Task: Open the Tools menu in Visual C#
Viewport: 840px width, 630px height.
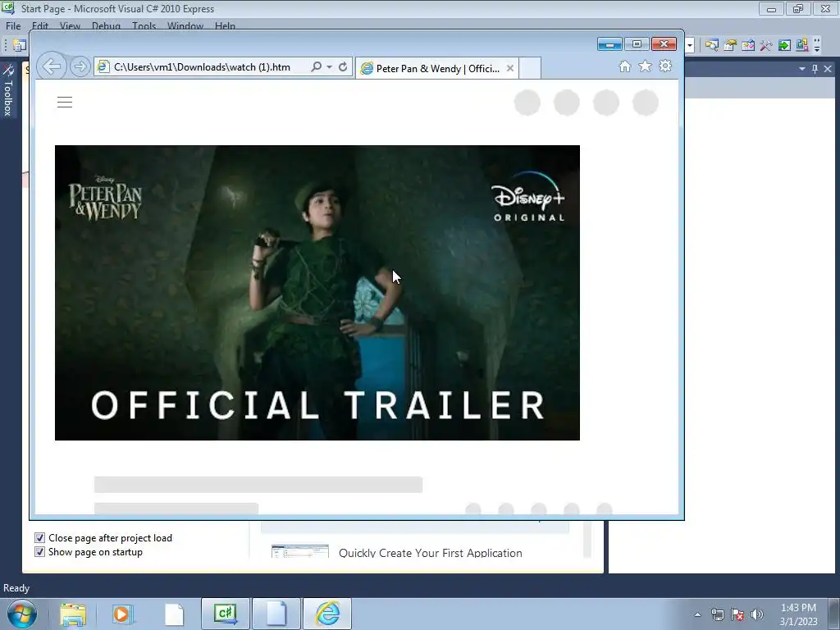Action: click(x=144, y=25)
